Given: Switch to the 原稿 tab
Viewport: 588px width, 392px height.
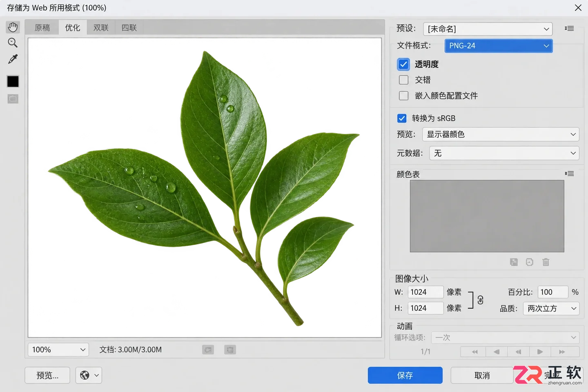Looking at the screenshot, I should tap(42, 28).
